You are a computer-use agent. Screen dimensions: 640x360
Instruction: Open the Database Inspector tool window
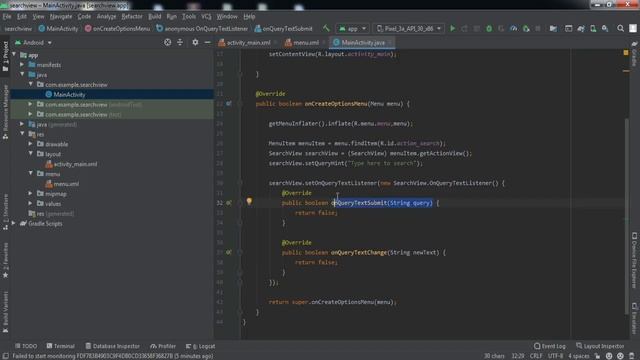[x=112, y=346]
